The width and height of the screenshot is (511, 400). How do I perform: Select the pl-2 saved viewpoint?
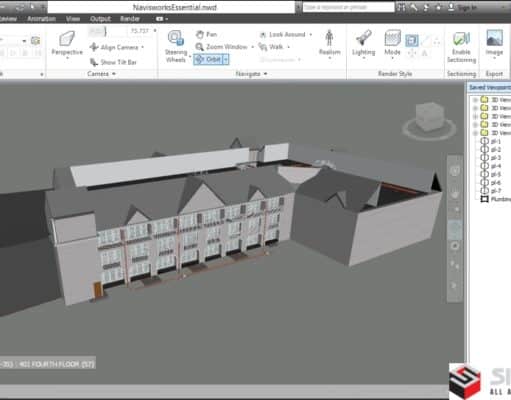[x=490, y=150]
